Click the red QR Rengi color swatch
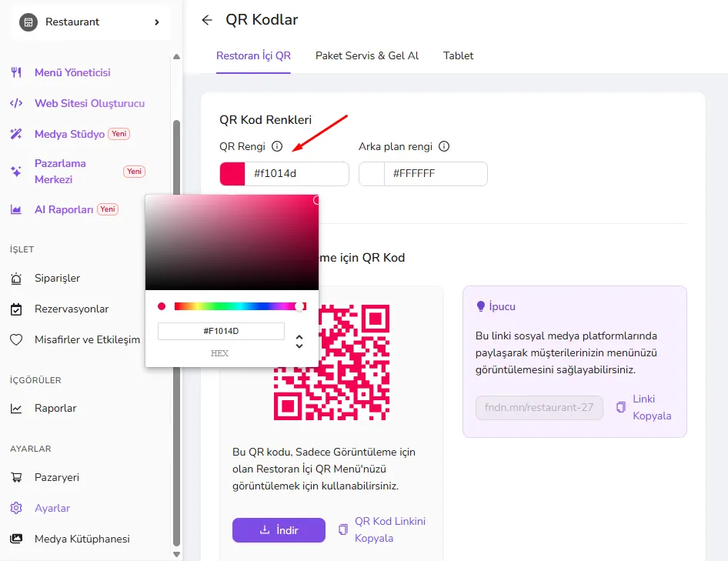 (232, 174)
